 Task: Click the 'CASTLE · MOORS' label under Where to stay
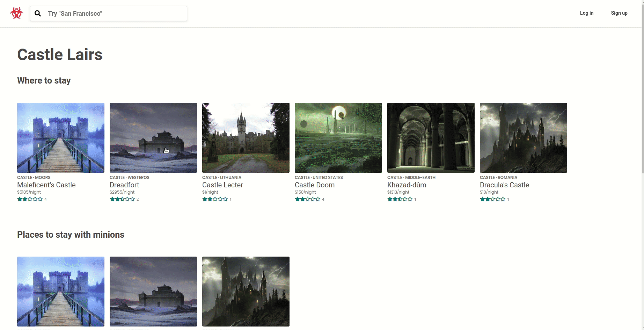pyautogui.click(x=34, y=178)
